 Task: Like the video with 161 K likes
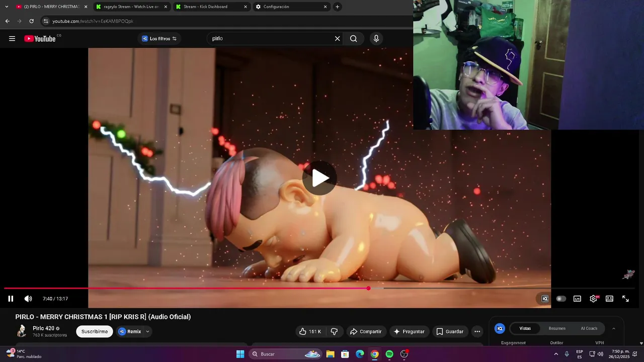pyautogui.click(x=310, y=331)
